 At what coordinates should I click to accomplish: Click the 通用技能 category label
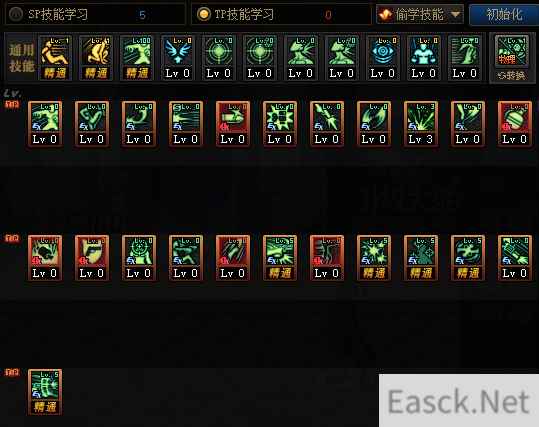pos(21,58)
